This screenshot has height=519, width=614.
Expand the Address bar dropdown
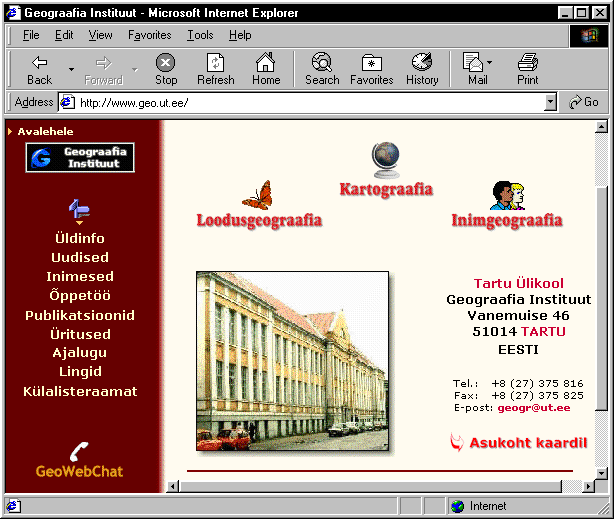[550, 102]
